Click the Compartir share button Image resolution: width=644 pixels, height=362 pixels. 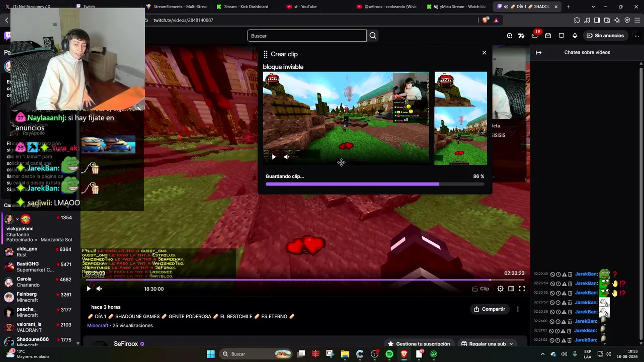coord(490,309)
